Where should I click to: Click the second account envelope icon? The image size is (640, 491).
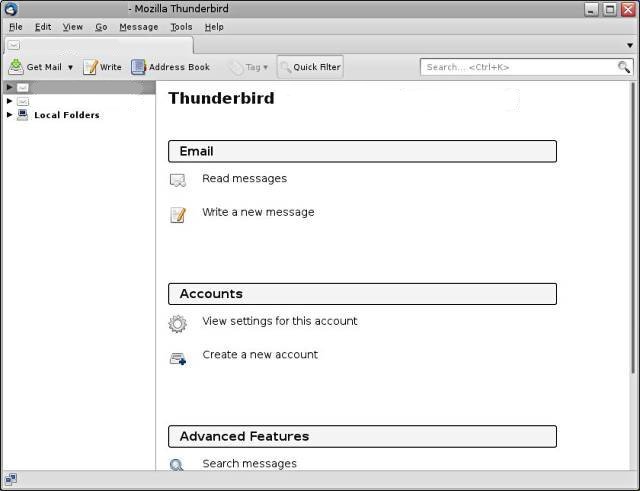coord(23,101)
